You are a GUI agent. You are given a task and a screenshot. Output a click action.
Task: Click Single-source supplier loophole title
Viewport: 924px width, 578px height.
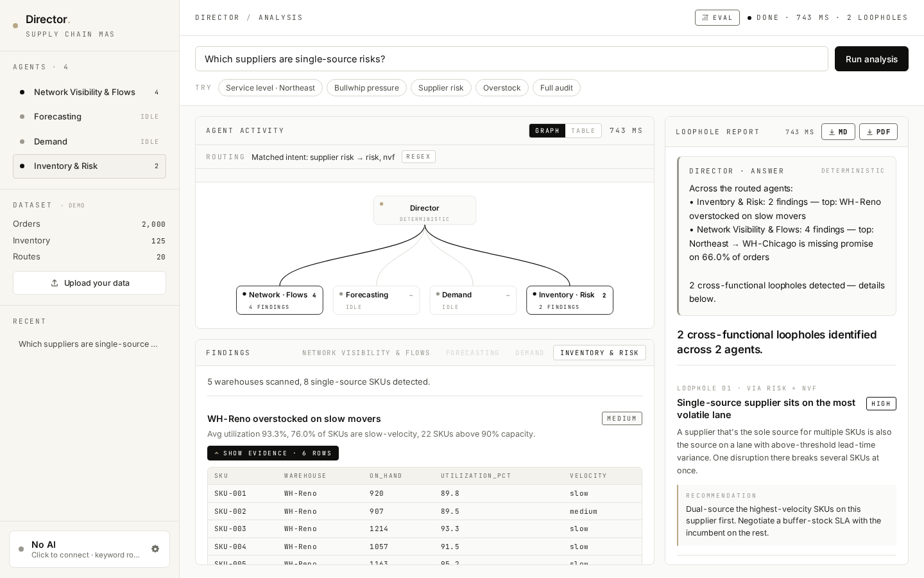pyautogui.click(x=766, y=409)
